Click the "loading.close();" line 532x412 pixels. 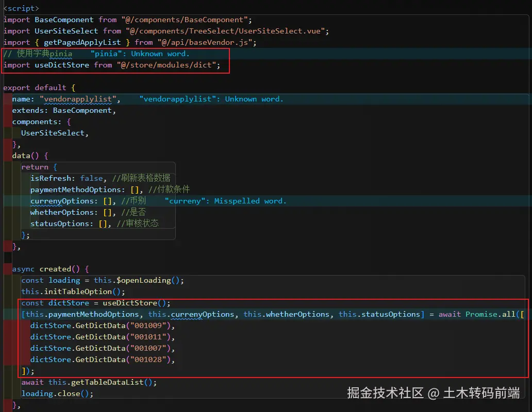click(x=57, y=393)
